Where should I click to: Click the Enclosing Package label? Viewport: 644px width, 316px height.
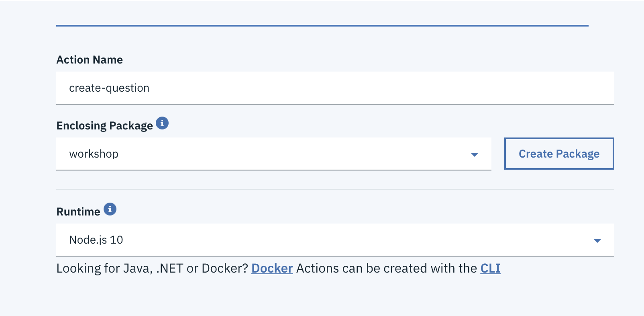[x=105, y=126]
